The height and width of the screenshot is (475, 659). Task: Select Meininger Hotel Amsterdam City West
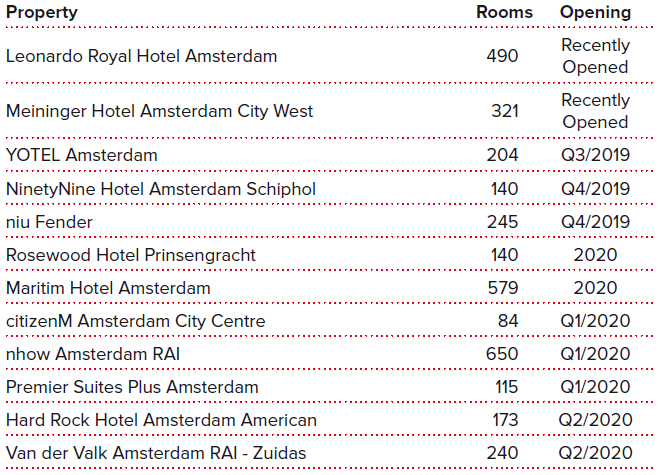pyautogui.click(x=159, y=111)
